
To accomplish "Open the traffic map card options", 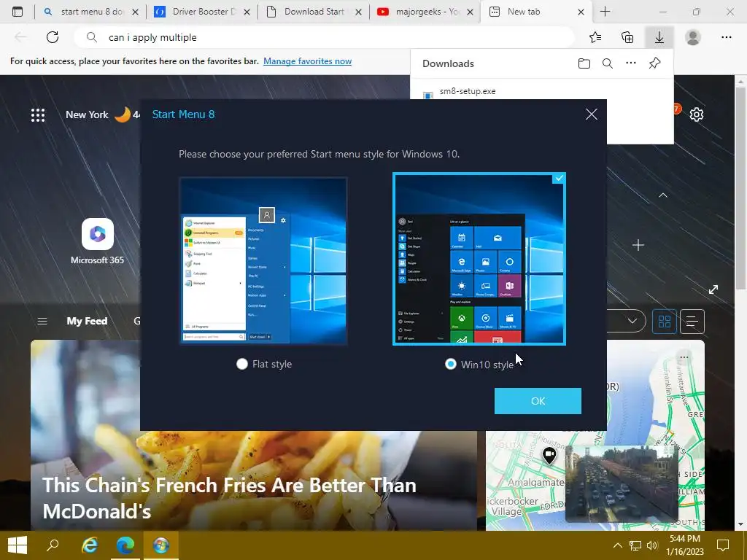I will point(684,357).
